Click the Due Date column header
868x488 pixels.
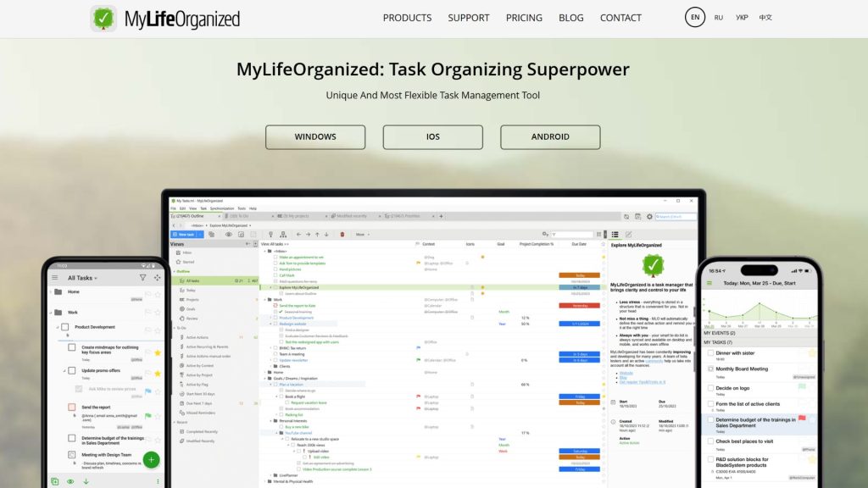579,244
